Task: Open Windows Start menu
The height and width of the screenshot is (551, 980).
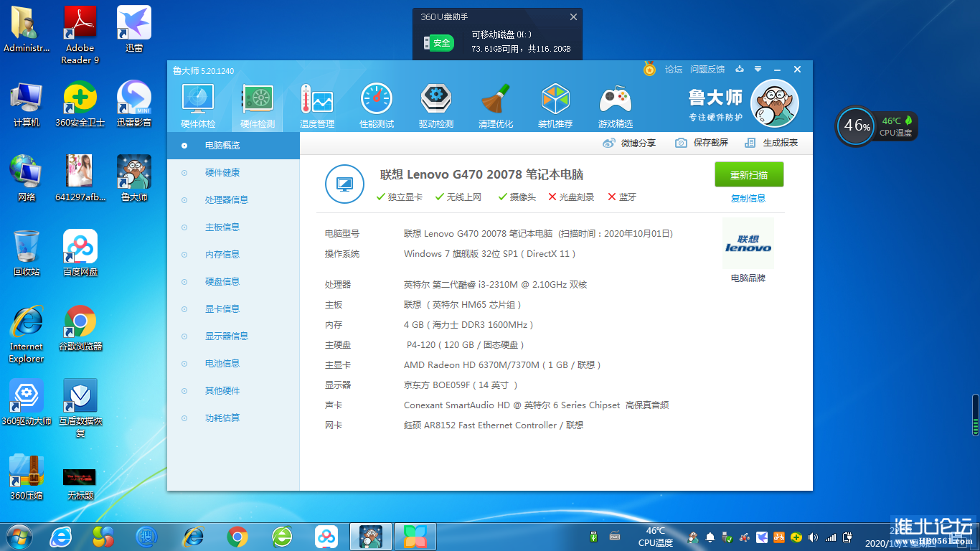Action: (x=18, y=536)
